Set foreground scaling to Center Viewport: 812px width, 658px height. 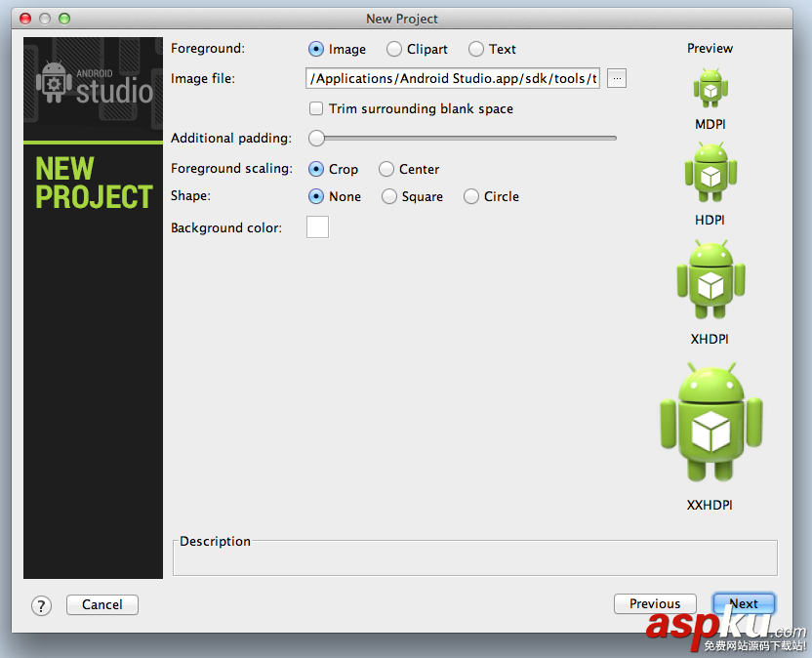click(x=386, y=168)
